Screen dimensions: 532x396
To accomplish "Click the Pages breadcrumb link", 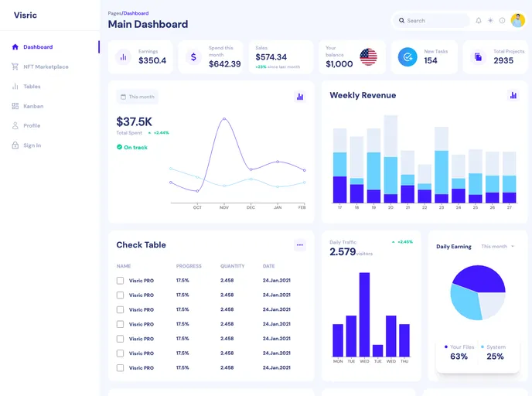I will click(x=114, y=13).
